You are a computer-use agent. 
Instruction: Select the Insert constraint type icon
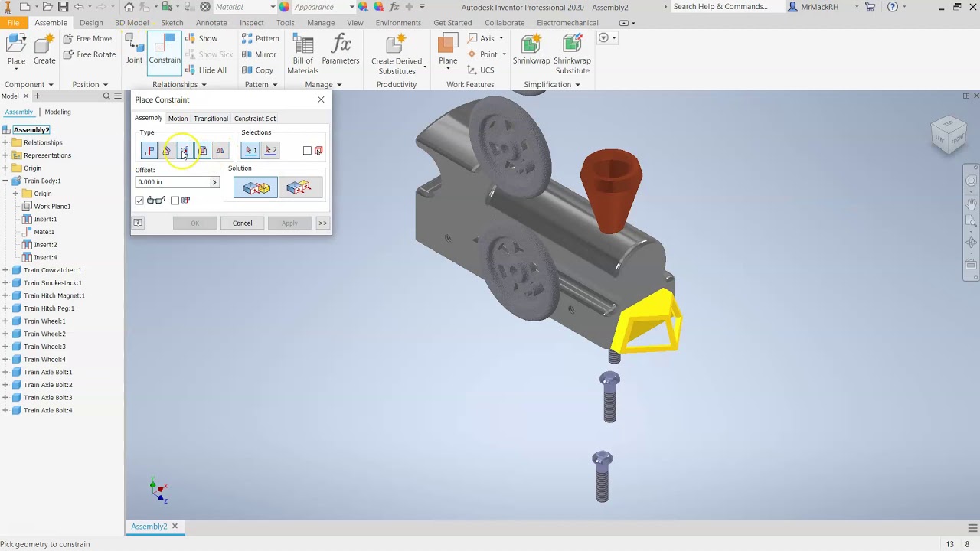(x=202, y=151)
